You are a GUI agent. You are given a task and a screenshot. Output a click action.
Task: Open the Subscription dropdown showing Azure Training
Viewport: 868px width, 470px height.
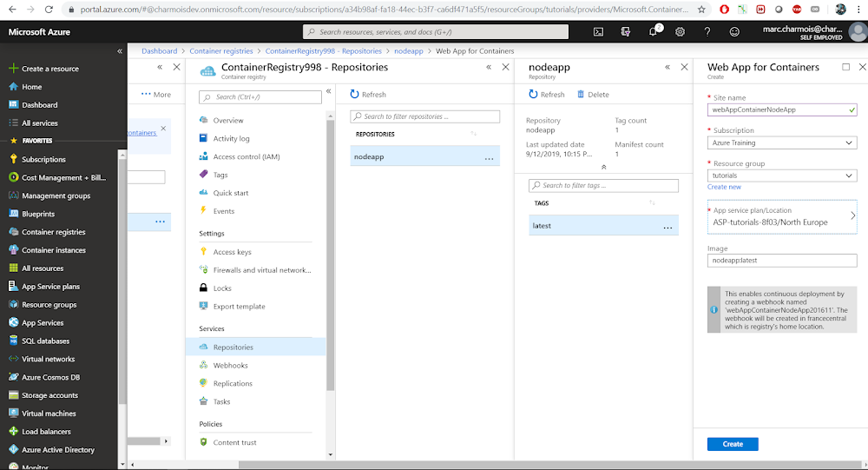[x=782, y=142]
